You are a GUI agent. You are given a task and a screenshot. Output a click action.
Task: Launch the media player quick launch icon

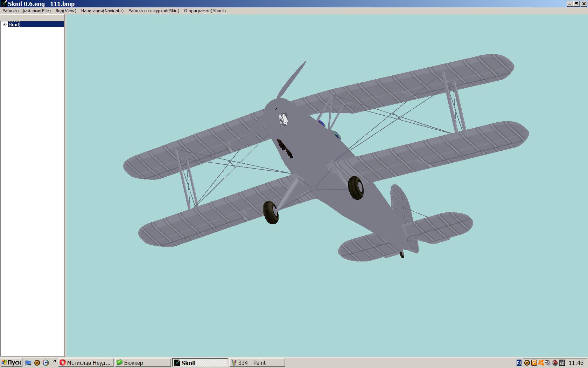[x=45, y=363]
